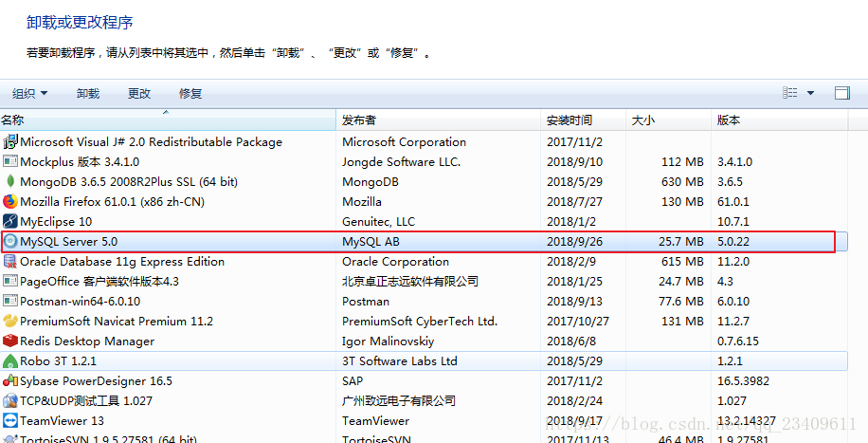Sort by the 大小 column header
The height and width of the screenshot is (443, 868).
pyautogui.click(x=669, y=120)
